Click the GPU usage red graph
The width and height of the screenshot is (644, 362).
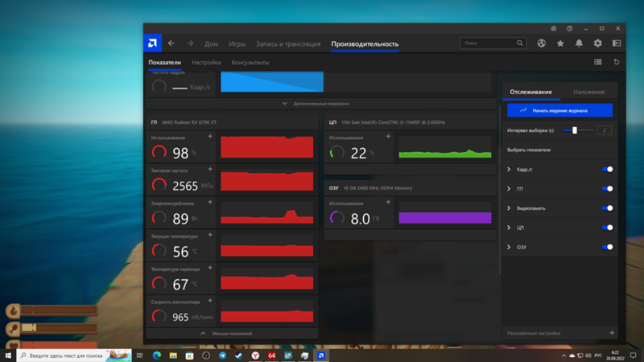tap(267, 146)
